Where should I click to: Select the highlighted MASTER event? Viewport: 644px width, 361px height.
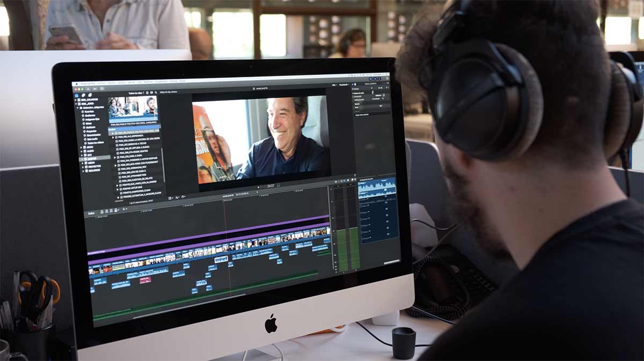coord(95,159)
